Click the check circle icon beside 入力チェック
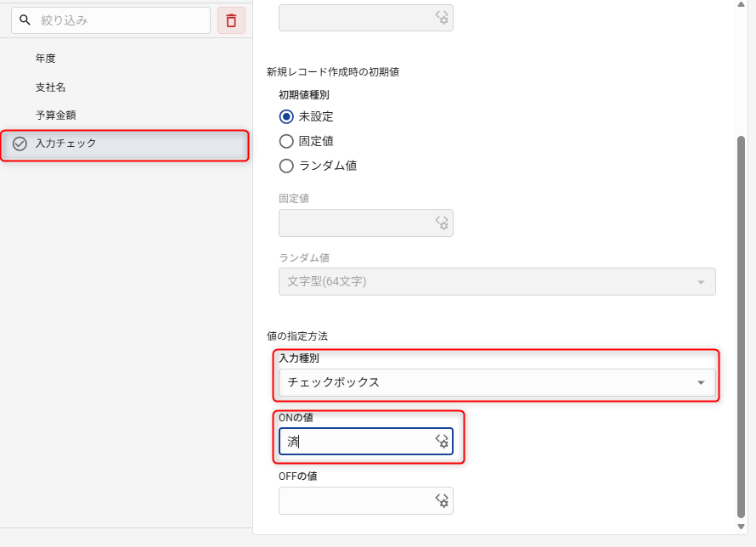Image resolution: width=756 pixels, height=547 pixels. pyautogui.click(x=20, y=144)
